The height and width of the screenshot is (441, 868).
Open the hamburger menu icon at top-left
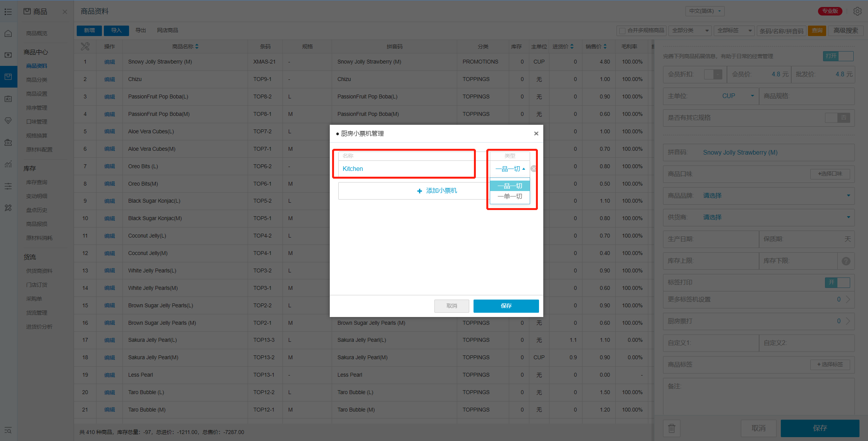coord(8,12)
